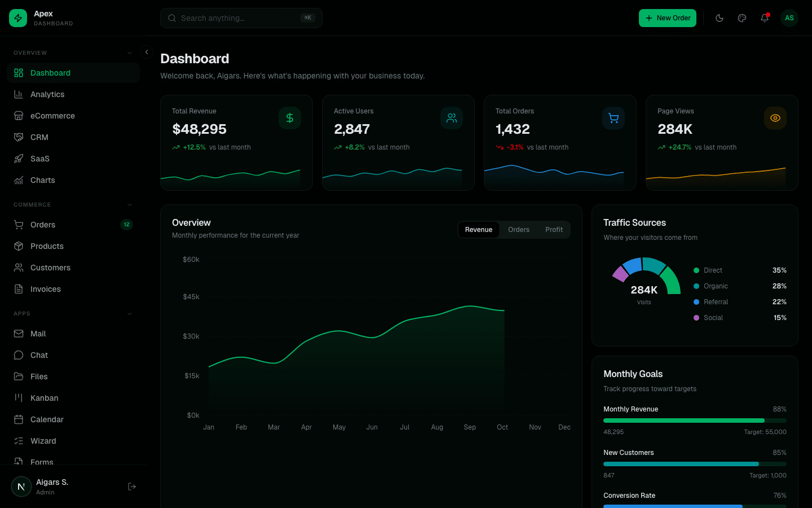Open the CRM section
This screenshot has height=508, width=812.
click(39, 137)
